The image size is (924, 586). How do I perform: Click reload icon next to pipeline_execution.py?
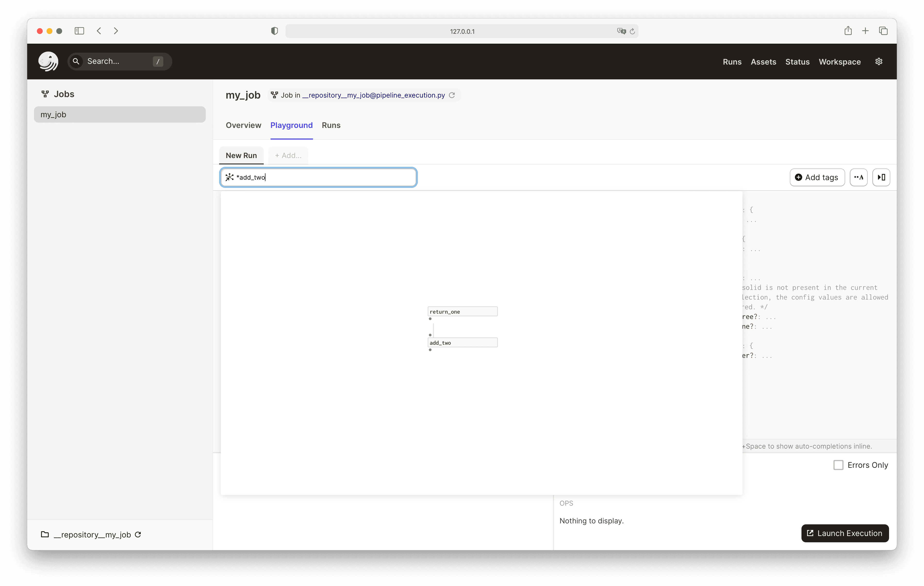(x=452, y=95)
